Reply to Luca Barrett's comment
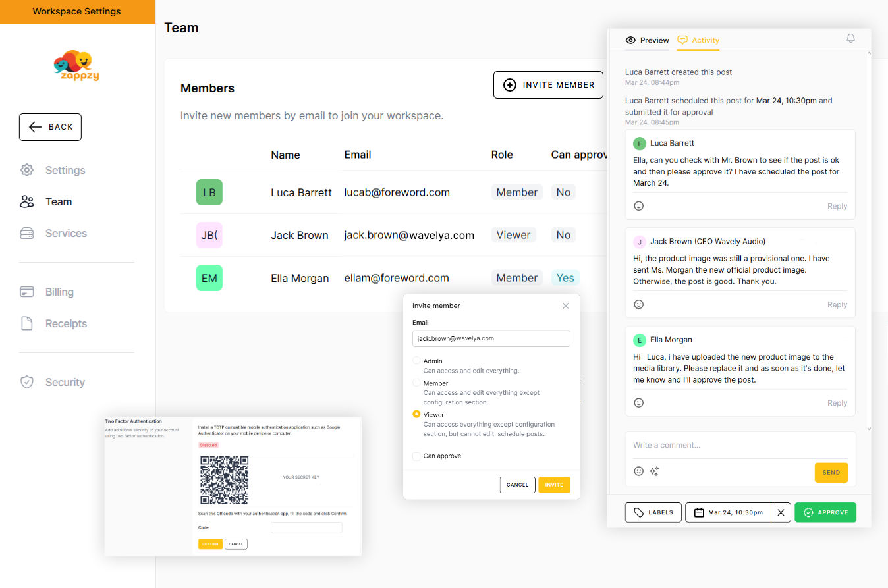The height and width of the screenshot is (588, 888). [837, 206]
